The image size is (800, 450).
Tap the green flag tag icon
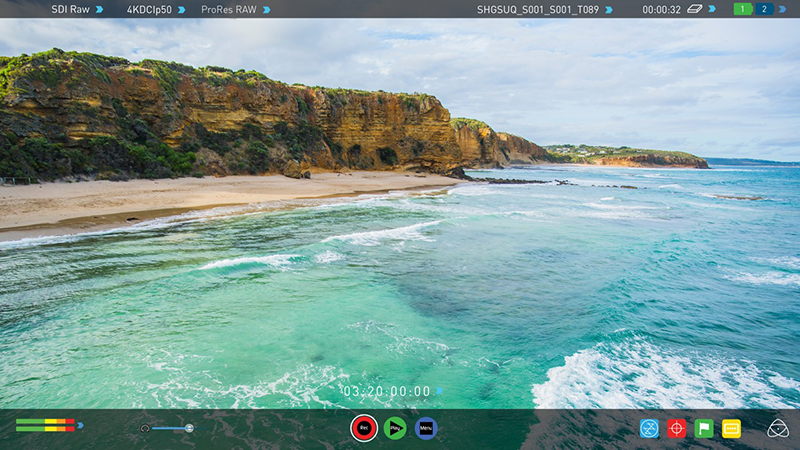pyautogui.click(x=704, y=428)
